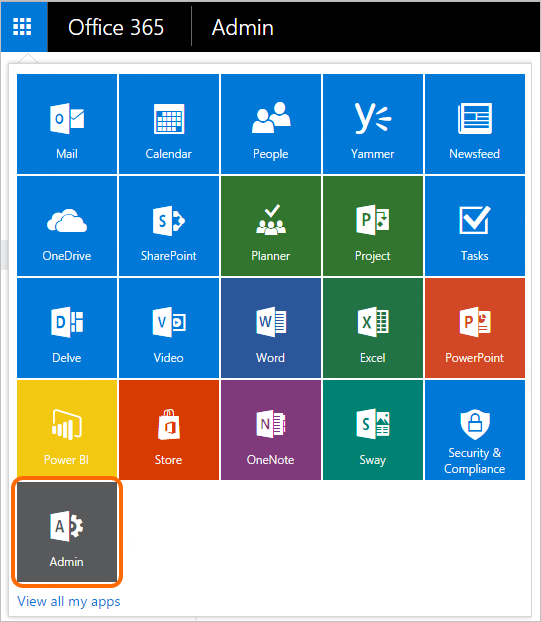Viewport: 541px width, 622px height.
Task: Open the Mail app tile
Action: click(67, 124)
